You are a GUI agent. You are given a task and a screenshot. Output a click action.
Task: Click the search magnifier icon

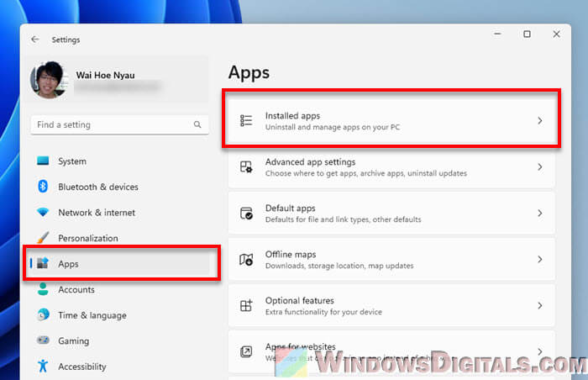[x=197, y=124]
